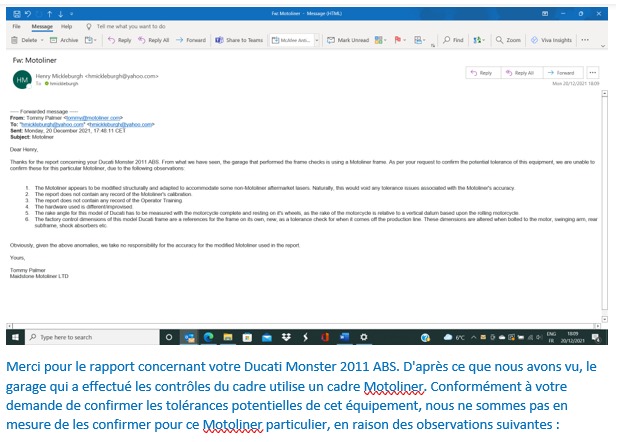Image resolution: width=636 pixels, height=442 pixels.
Task: Click Reply in the ribbon
Action: tap(120, 40)
